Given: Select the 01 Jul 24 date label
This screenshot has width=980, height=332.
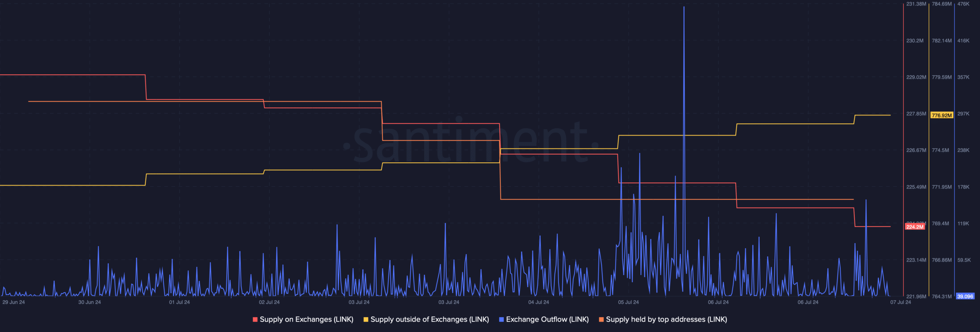Looking at the screenshot, I should coord(180,302).
